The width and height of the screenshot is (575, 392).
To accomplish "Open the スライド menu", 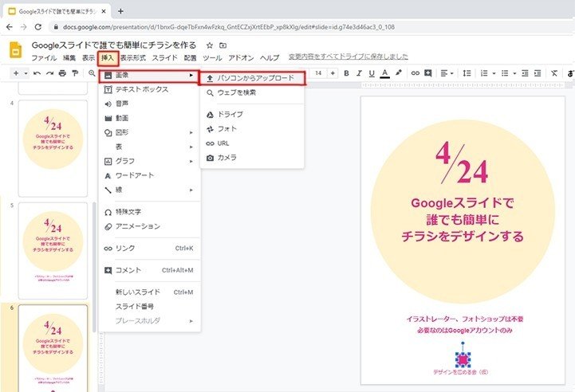I will pyautogui.click(x=164, y=58).
